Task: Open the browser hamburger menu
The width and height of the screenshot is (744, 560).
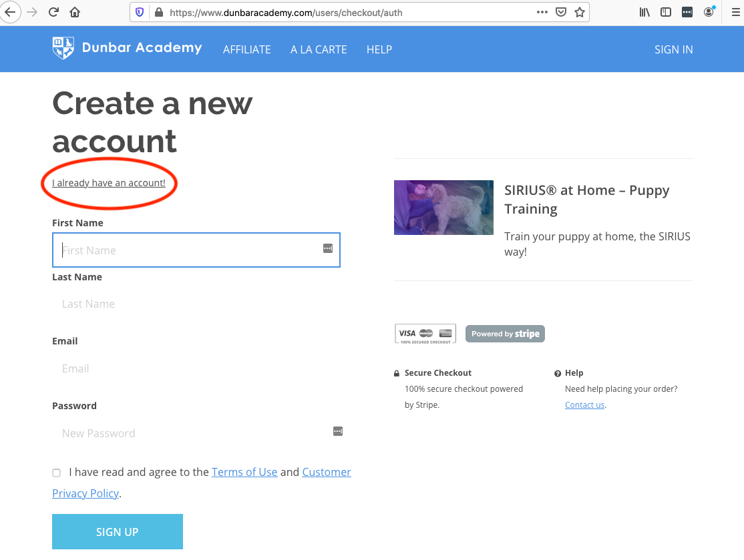Action: [x=735, y=12]
